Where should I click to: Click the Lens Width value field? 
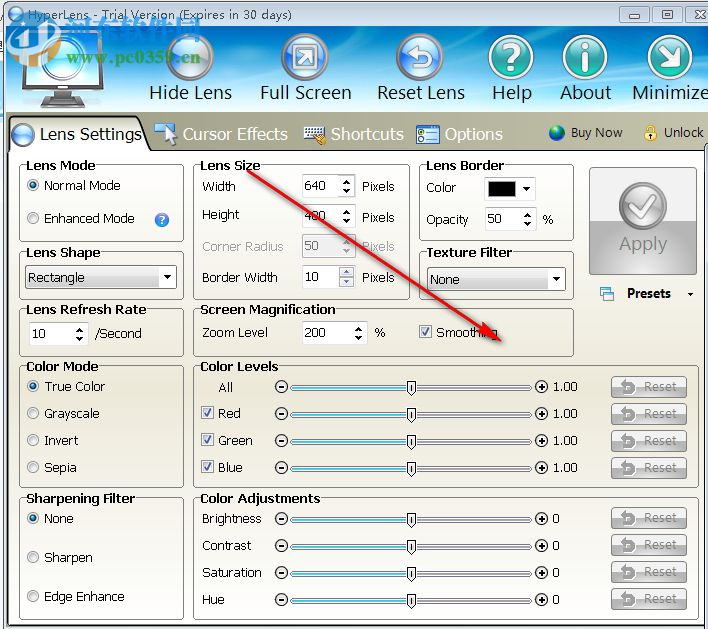coord(320,186)
